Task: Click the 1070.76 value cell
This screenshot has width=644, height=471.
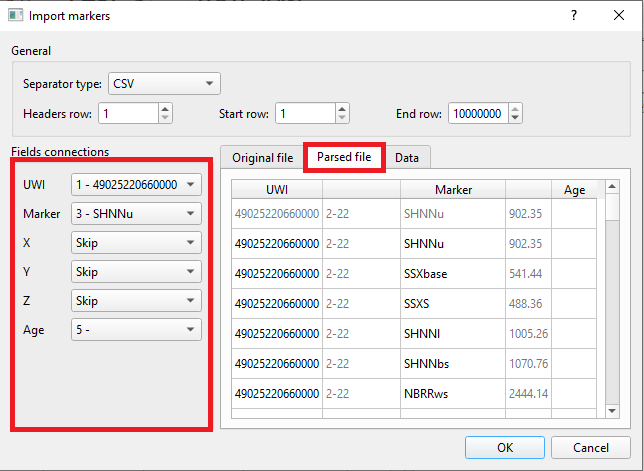Action: click(x=529, y=363)
